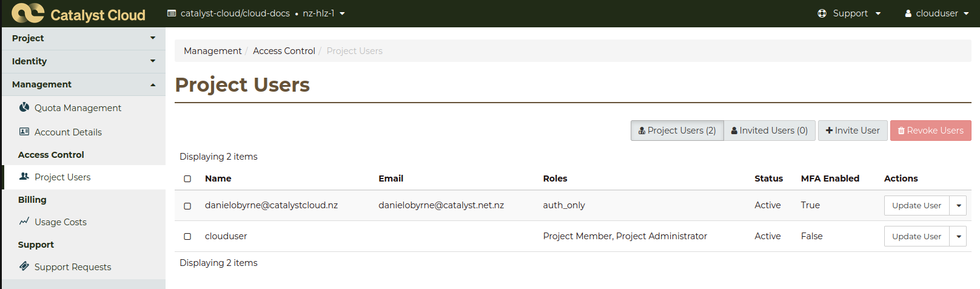Expand the Identity sidebar section
The width and height of the screenshot is (980, 289).
point(84,61)
